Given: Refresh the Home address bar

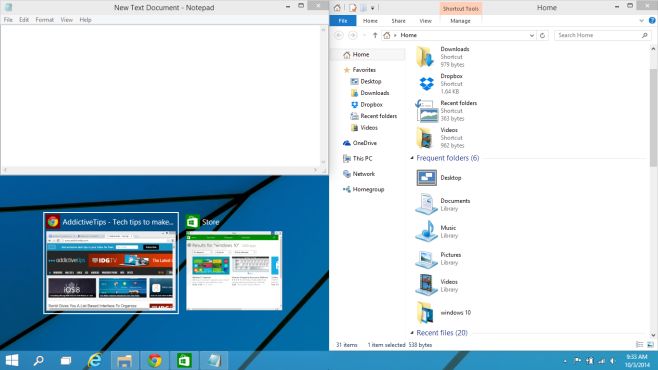Looking at the screenshot, I should pos(542,35).
